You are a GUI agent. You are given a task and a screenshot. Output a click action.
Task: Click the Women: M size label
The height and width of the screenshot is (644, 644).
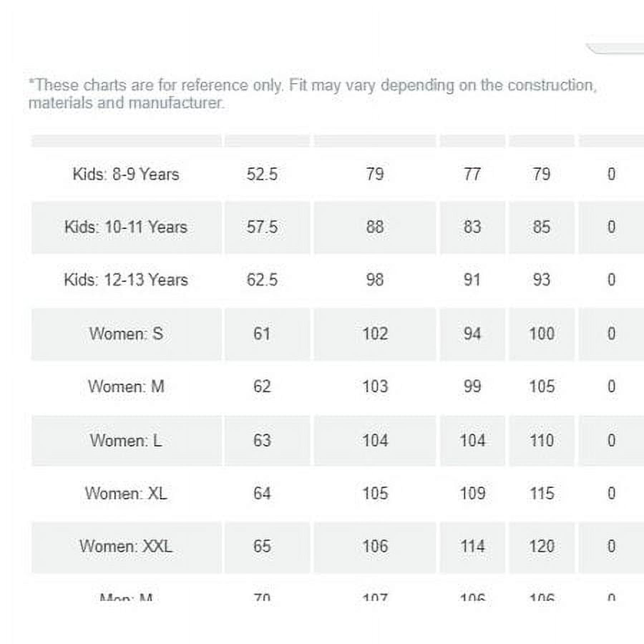(x=126, y=386)
